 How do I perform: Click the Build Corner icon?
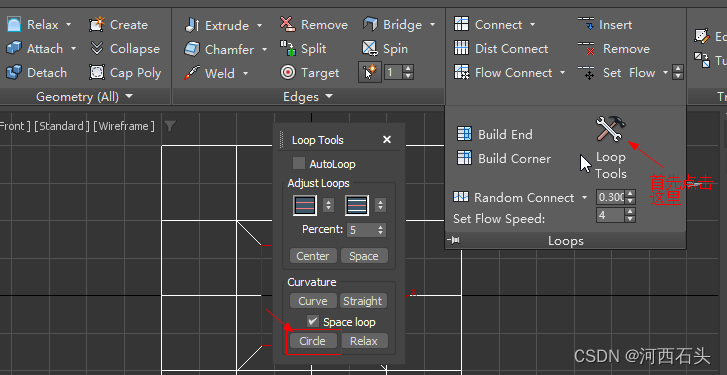[464, 158]
